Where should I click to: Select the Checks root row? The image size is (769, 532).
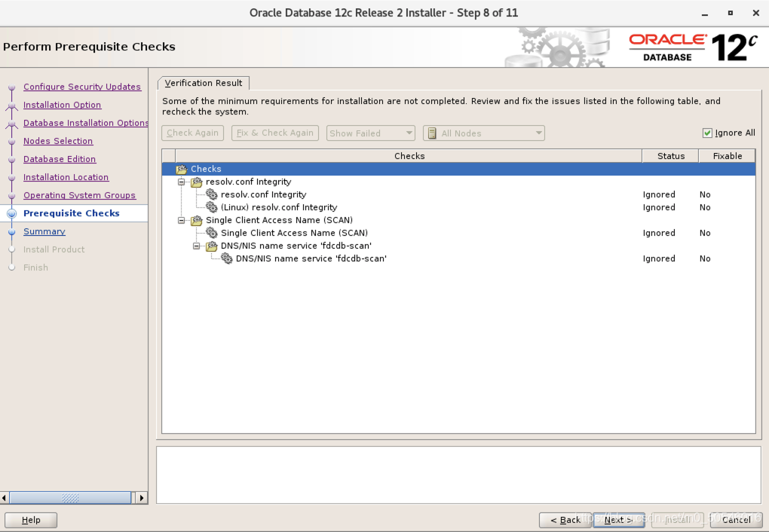click(458, 169)
